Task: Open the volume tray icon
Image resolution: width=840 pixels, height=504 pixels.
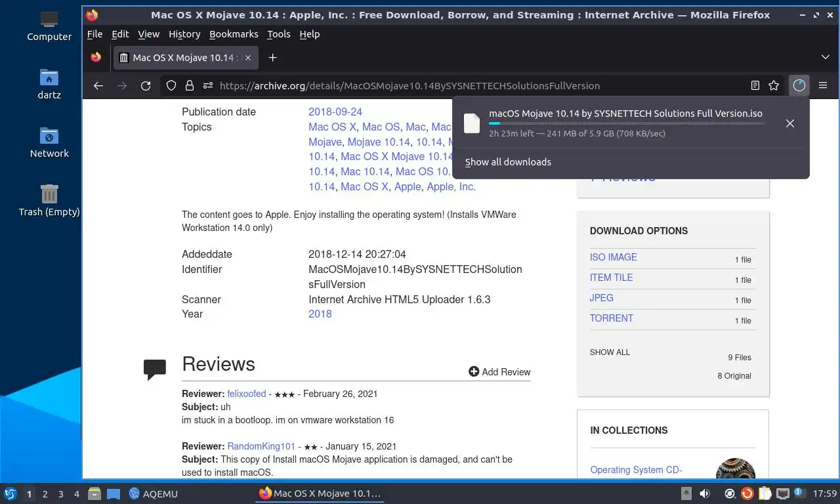Action: [705, 493]
